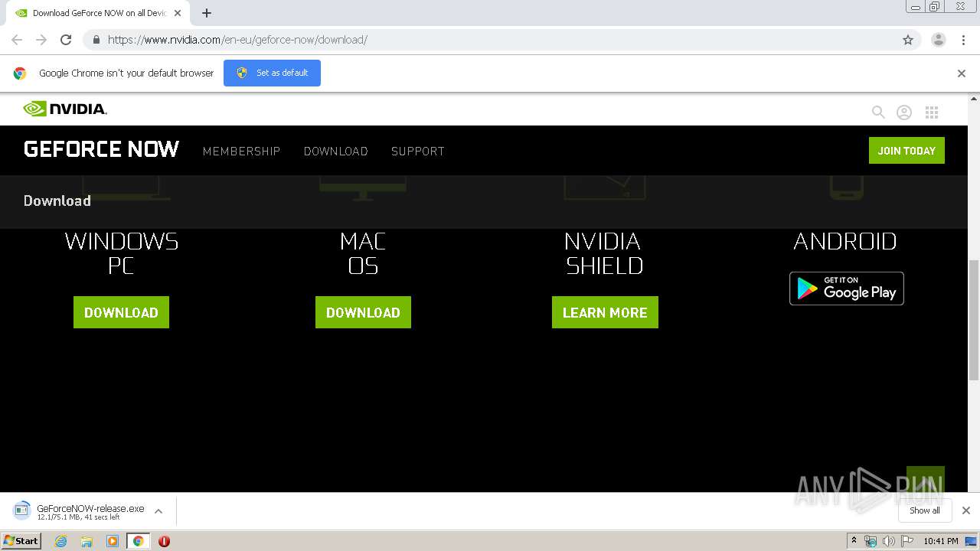Viewport: 980px width, 551px height.
Task: Click the Chrome taskbar icon
Action: 138,541
